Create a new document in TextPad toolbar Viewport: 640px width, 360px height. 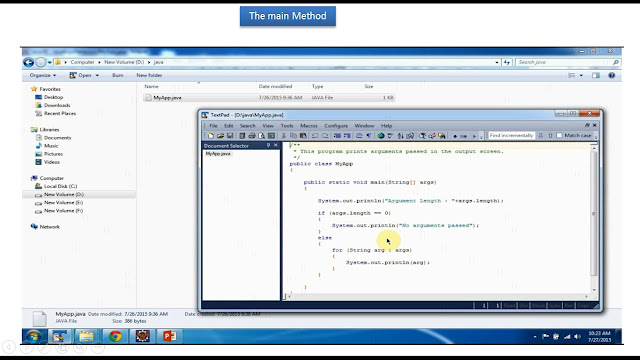tap(211, 136)
